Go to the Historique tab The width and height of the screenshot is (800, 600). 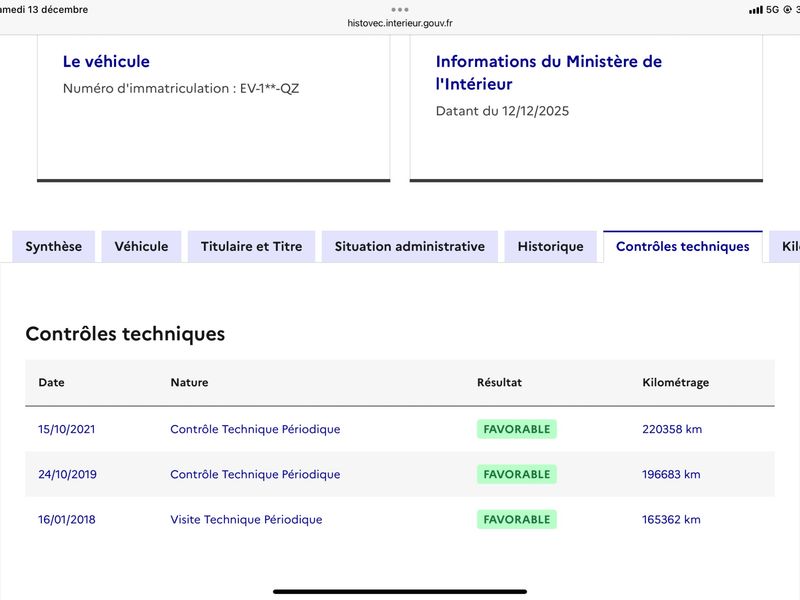click(x=551, y=246)
